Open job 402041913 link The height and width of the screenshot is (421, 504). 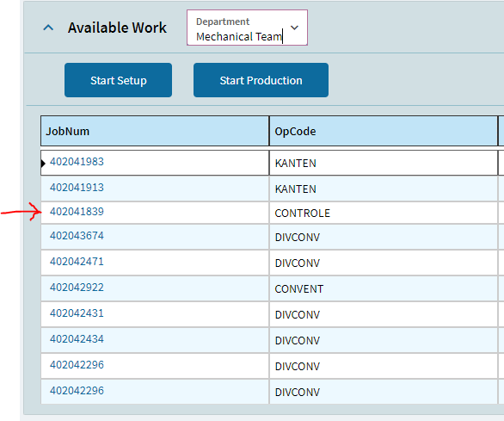click(77, 188)
